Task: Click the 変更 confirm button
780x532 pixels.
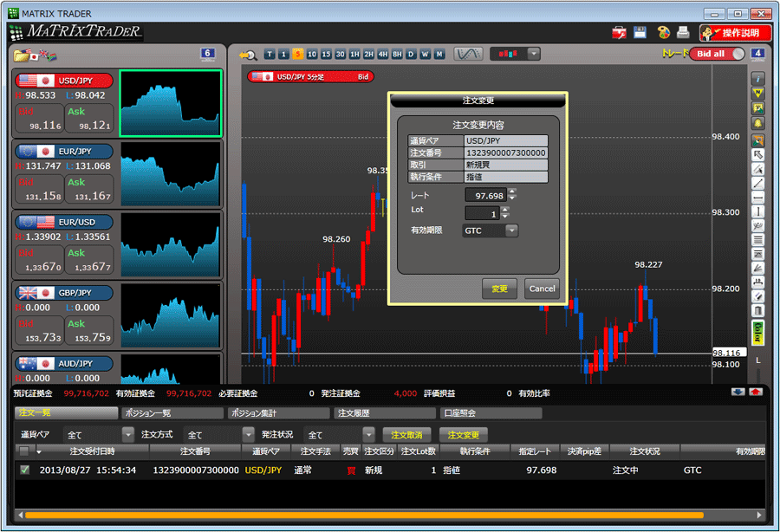Action: [499, 289]
